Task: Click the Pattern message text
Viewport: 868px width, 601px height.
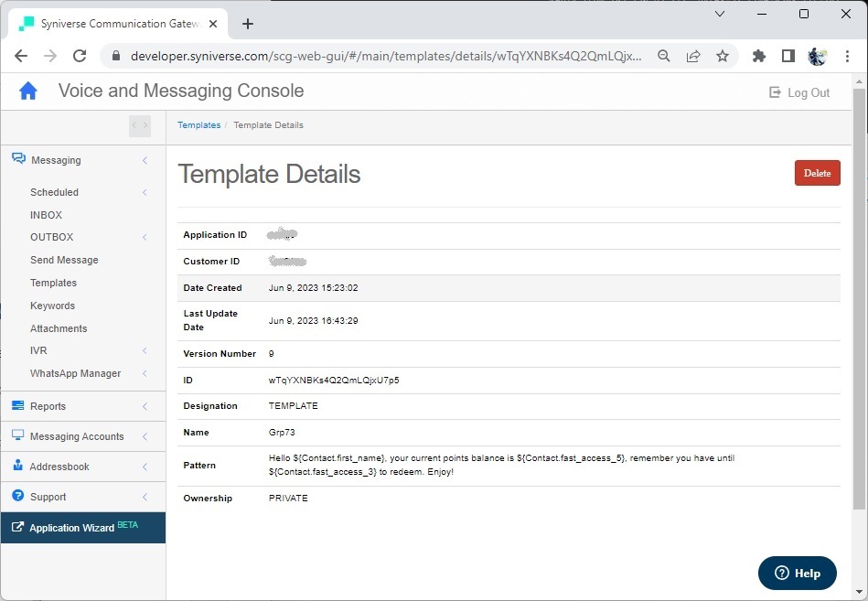Action: click(x=501, y=465)
